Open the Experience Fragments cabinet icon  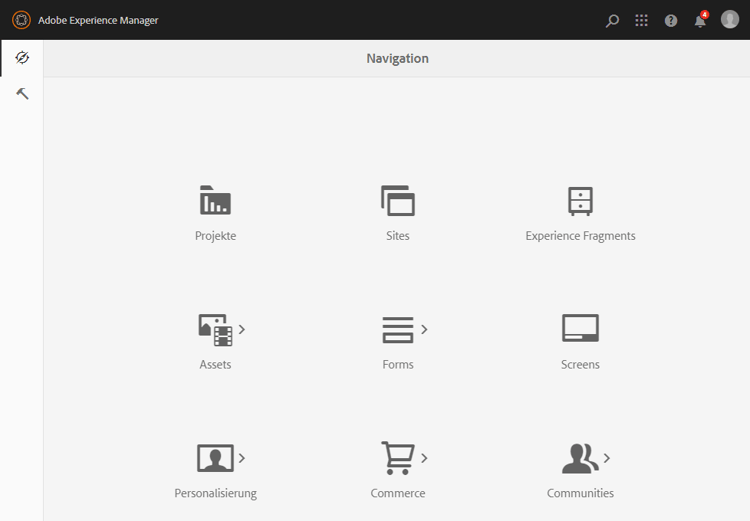(x=580, y=201)
